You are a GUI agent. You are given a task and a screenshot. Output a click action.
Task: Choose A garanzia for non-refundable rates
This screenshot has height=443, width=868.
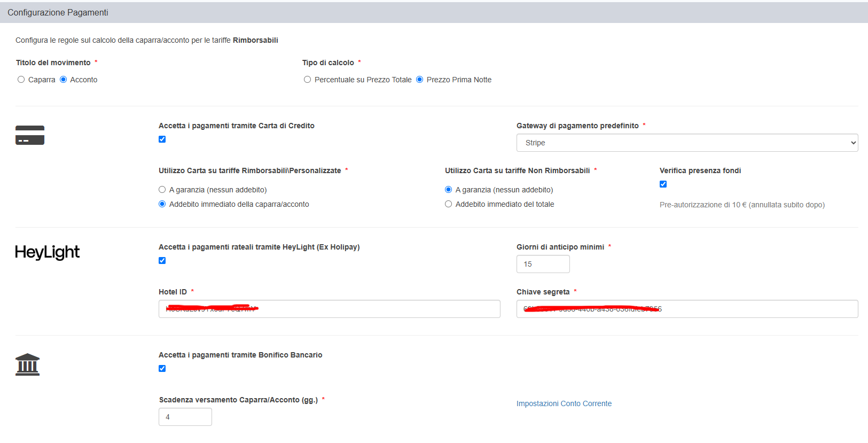coord(449,190)
